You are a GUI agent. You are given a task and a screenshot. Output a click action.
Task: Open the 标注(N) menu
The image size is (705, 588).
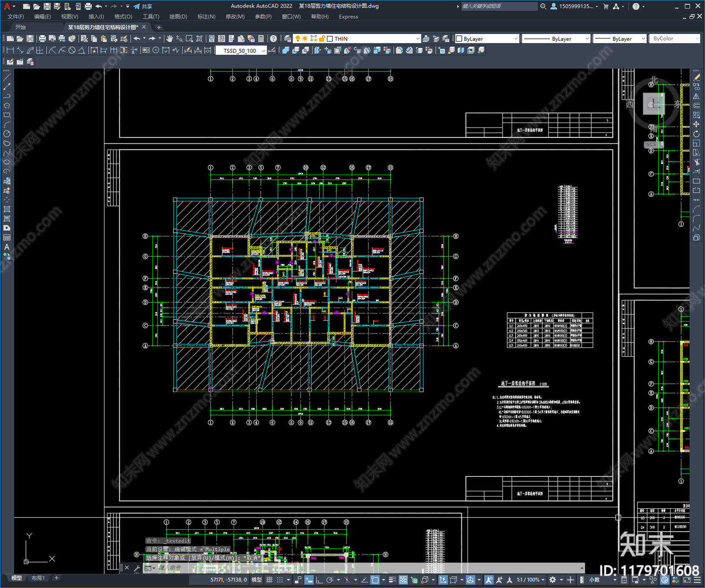206,17
